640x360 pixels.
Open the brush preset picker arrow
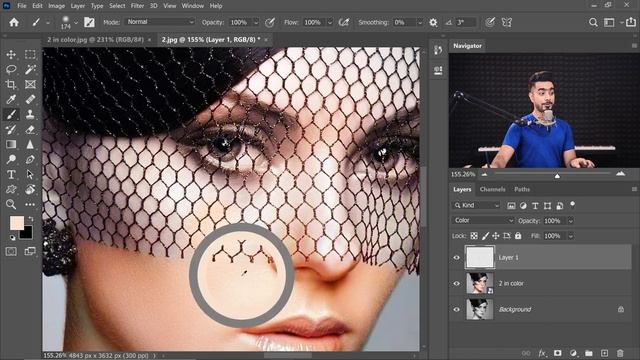[76, 22]
